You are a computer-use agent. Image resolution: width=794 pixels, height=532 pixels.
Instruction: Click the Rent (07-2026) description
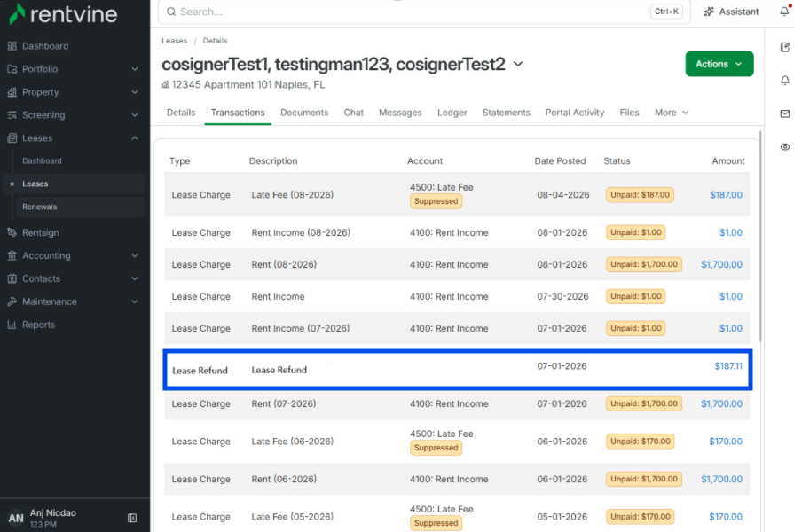pyautogui.click(x=284, y=404)
